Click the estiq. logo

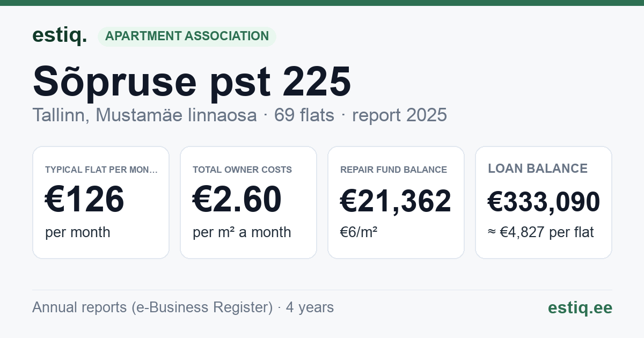tap(60, 35)
